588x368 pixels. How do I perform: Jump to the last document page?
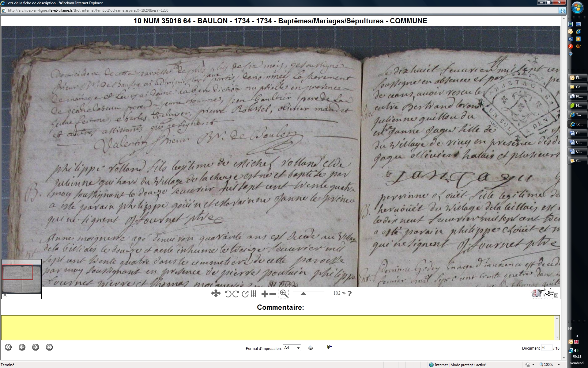(49, 347)
